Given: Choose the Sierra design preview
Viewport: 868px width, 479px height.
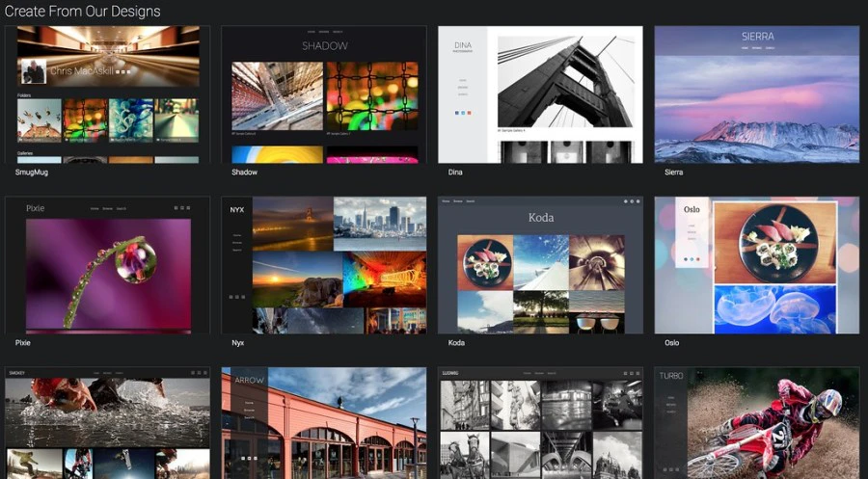Looking at the screenshot, I should click(x=757, y=94).
